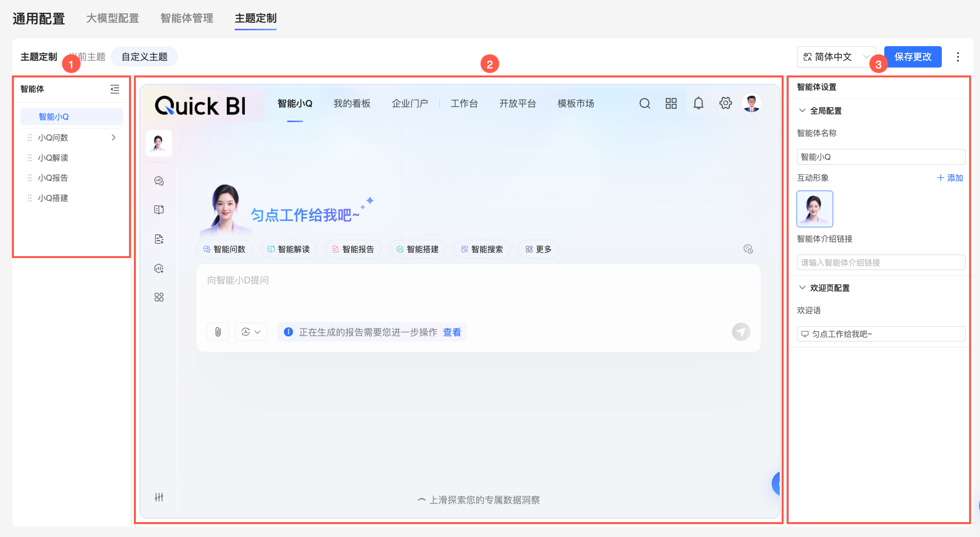Click the 智能搭建 chip
The height and width of the screenshot is (537, 980).
coord(418,249)
